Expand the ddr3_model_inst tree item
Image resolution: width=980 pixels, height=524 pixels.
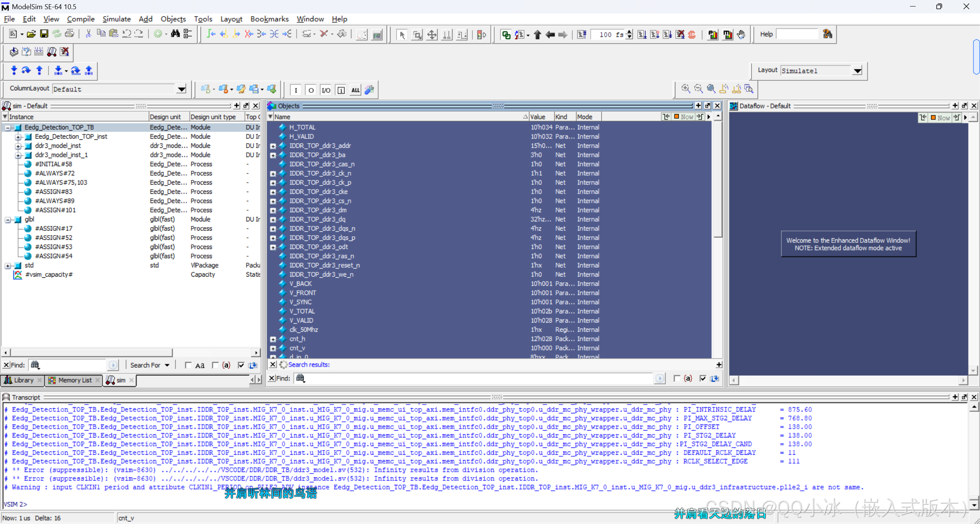click(18, 146)
